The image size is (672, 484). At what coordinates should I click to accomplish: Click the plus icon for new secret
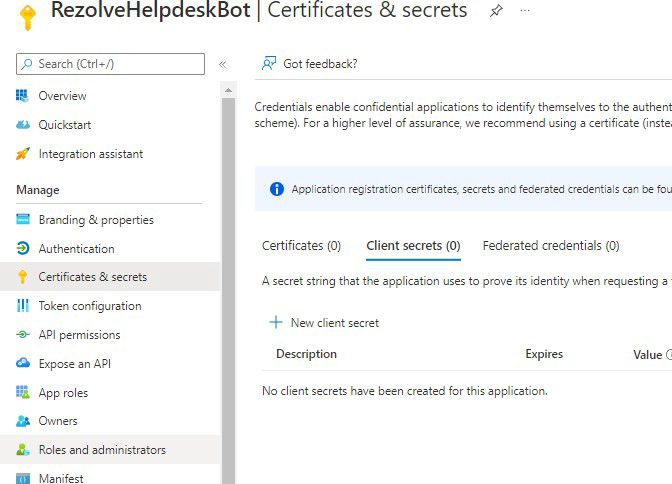tap(276, 322)
